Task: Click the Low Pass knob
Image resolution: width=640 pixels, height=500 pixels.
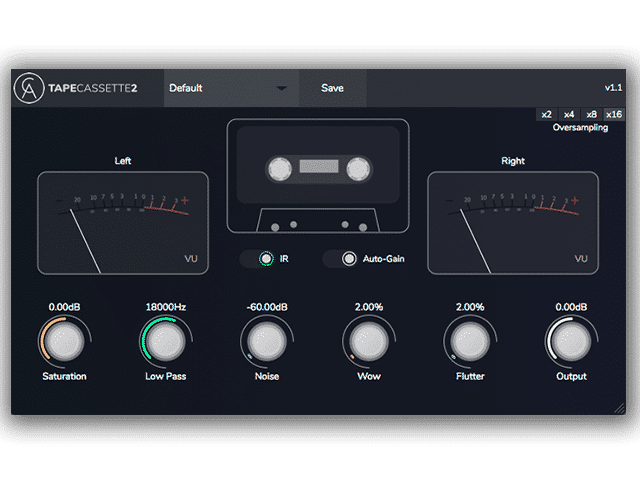Action: coord(166,341)
